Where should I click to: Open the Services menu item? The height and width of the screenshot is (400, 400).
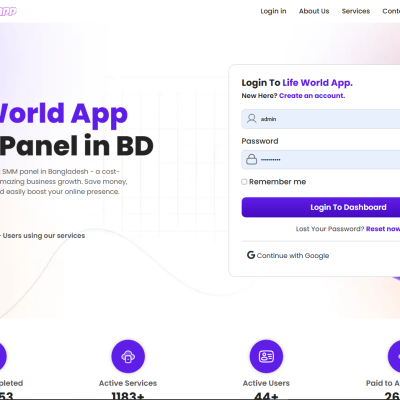pyautogui.click(x=356, y=11)
